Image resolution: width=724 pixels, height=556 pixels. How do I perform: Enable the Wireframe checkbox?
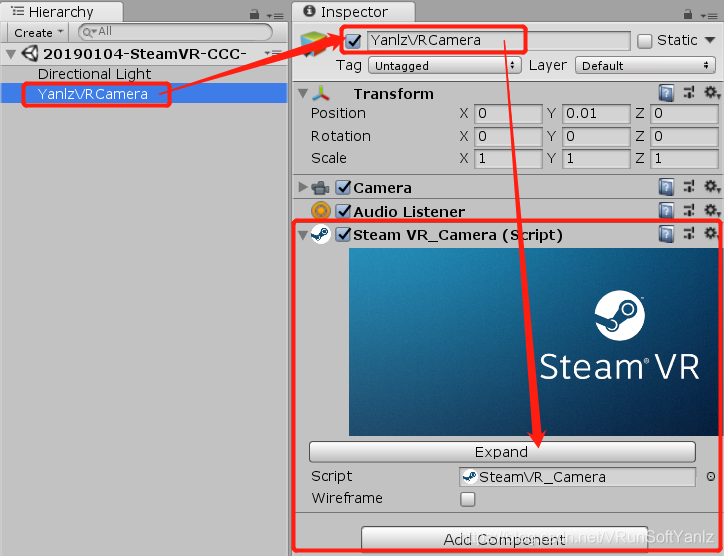(468, 499)
